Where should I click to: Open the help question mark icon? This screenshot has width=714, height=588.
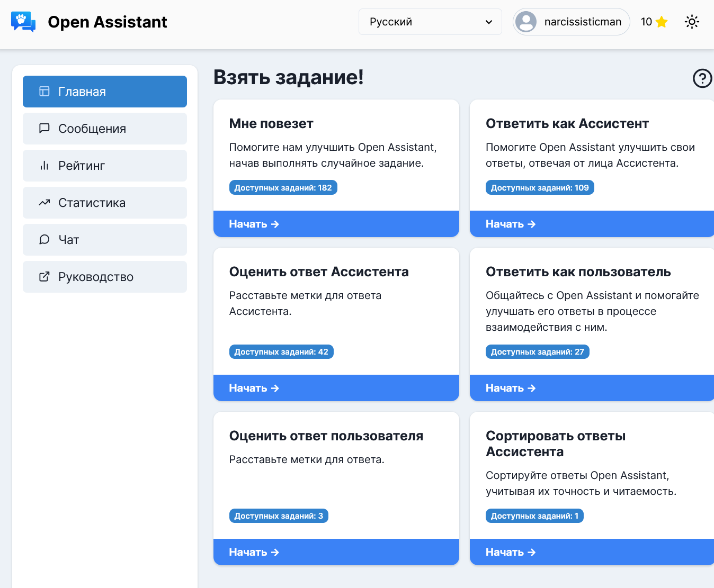[702, 78]
